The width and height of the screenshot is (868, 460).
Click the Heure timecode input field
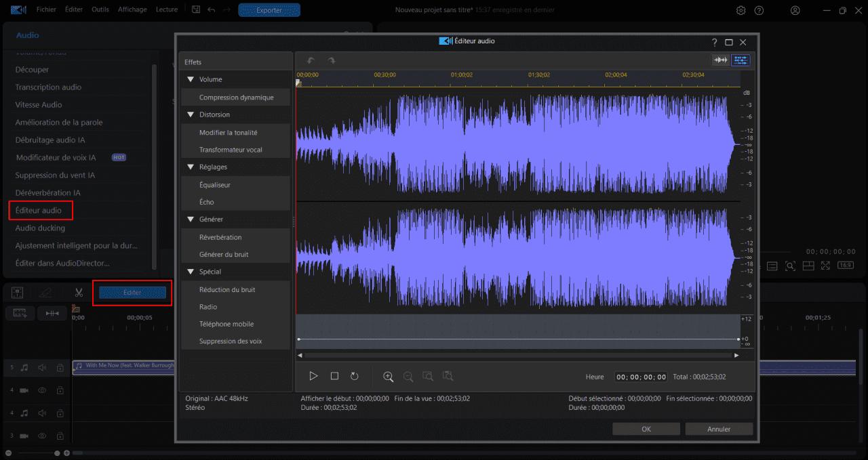(641, 377)
